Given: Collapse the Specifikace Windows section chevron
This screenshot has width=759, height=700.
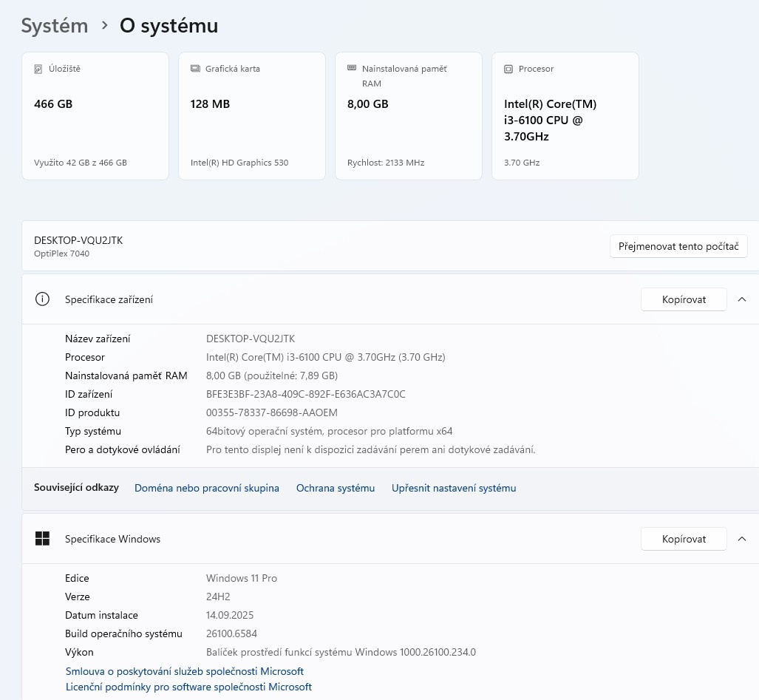Looking at the screenshot, I should [x=742, y=539].
